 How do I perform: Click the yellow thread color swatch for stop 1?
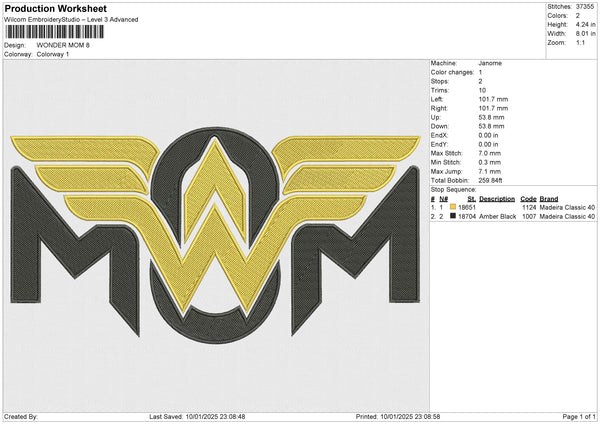(x=453, y=207)
